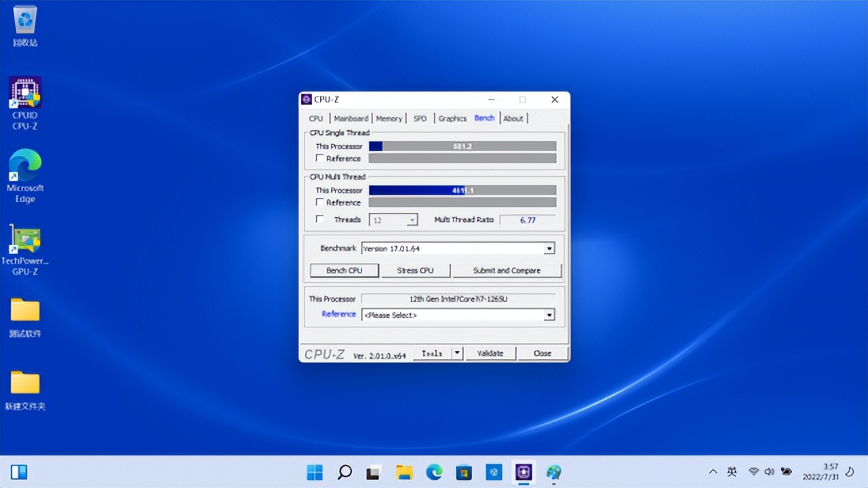Switch to the CPU tab

[x=316, y=118]
